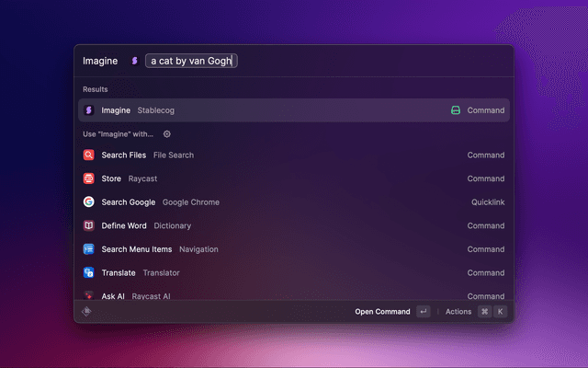The image size is (588, 368).
Task: Click the blue Translate icon
Action: [x=89, y=273]
